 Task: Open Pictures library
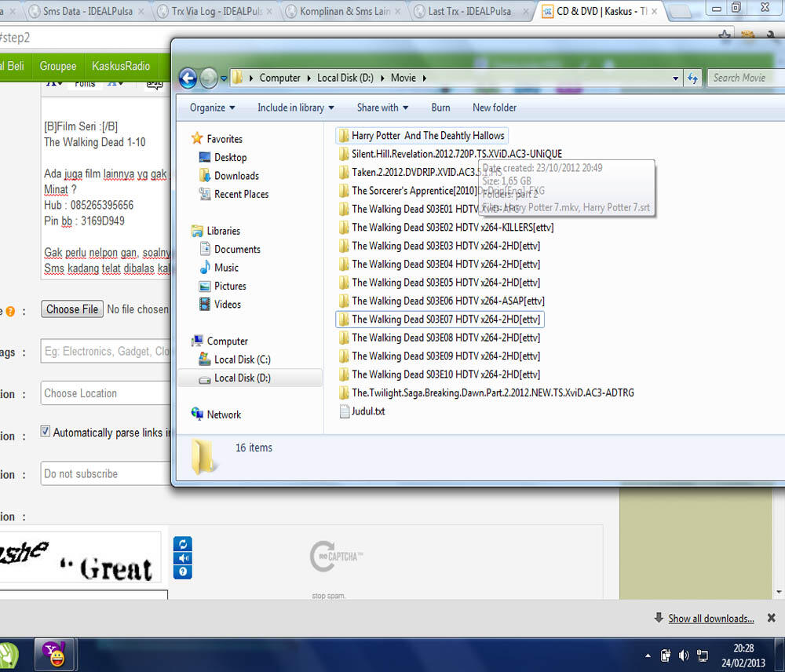tap(223, 286)
